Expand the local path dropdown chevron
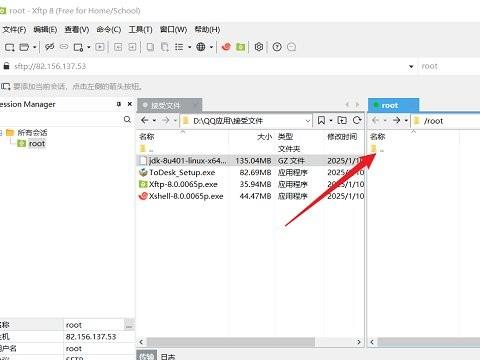The height and width of the screenshot is (360, 480). coord(308,121)
